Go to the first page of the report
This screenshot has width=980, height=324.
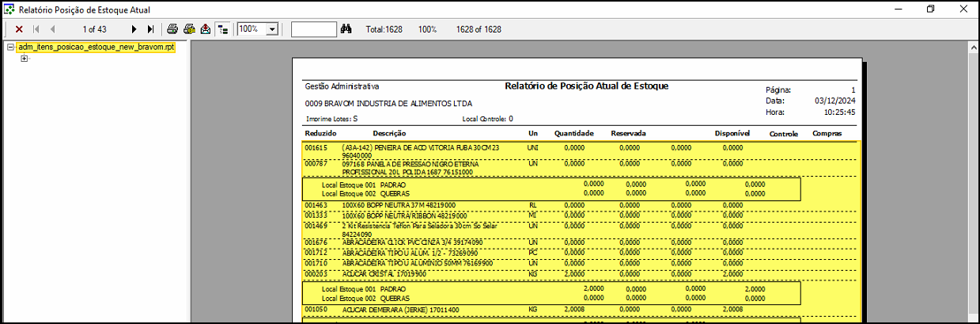click(36, 29)
